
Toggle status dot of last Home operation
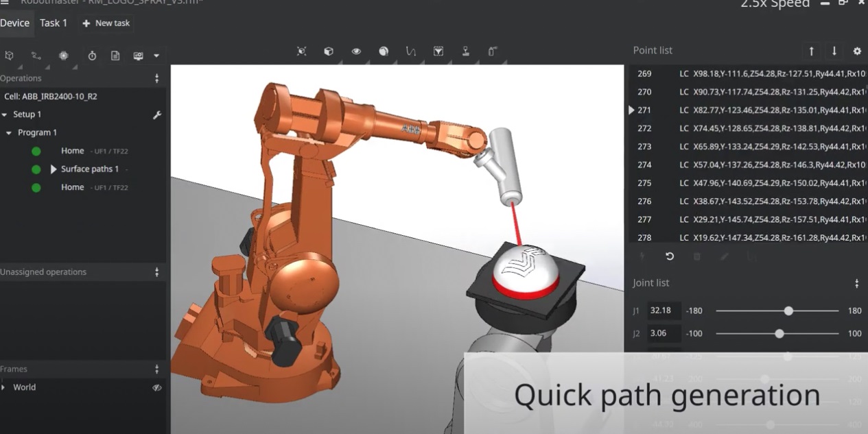click(x=36, y=187)
